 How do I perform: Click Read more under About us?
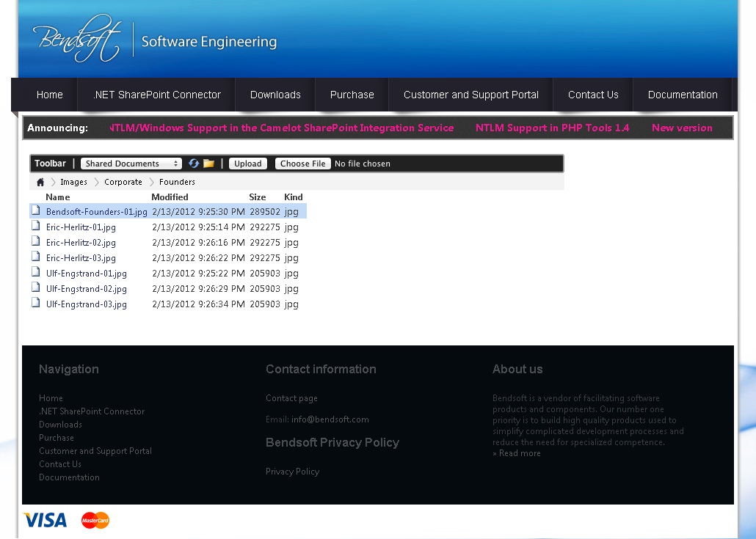click(520, 453)
